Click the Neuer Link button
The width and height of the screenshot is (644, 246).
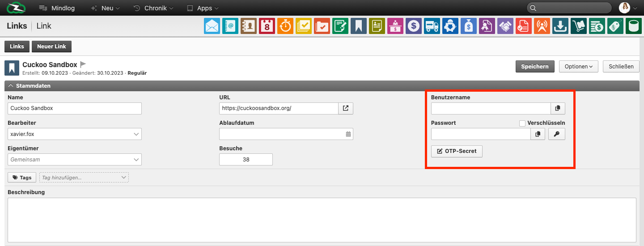click(51, 47)
